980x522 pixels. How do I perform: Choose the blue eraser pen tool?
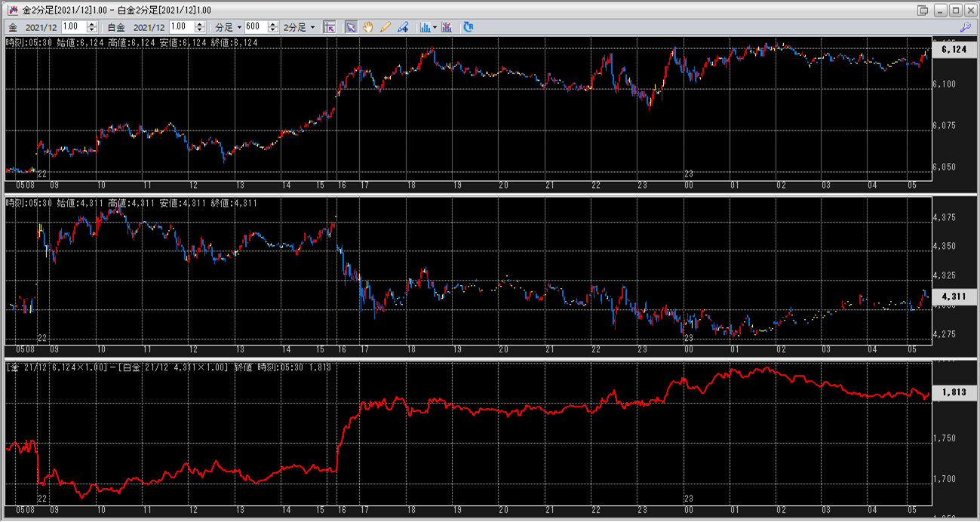[403, 26]
